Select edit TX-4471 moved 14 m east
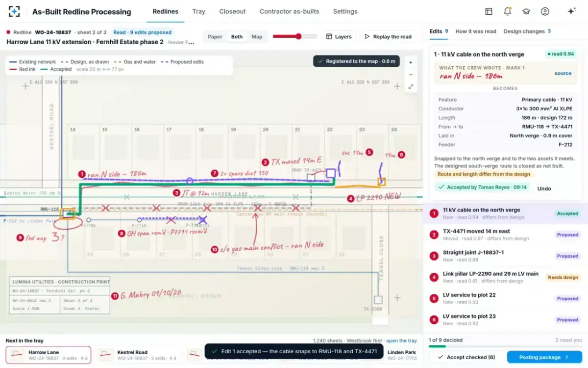 click(x=506, y=235)
